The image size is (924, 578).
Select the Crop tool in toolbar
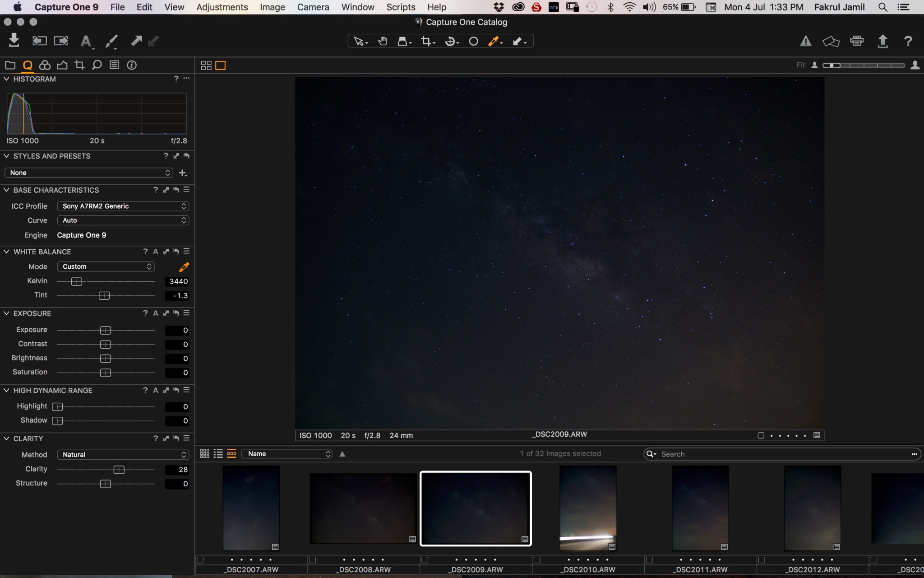[x=425, y=42]
